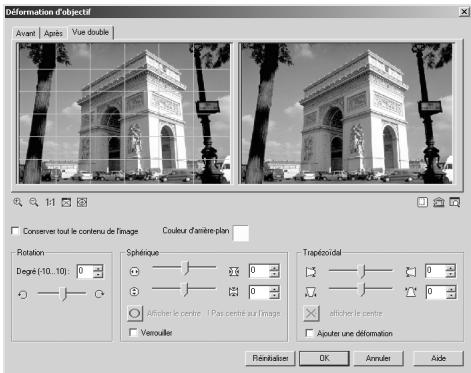Decrease first trapezoidal value spinner
Image resolution: width=471 pixels, height=373 pixels.
point(450,274)
